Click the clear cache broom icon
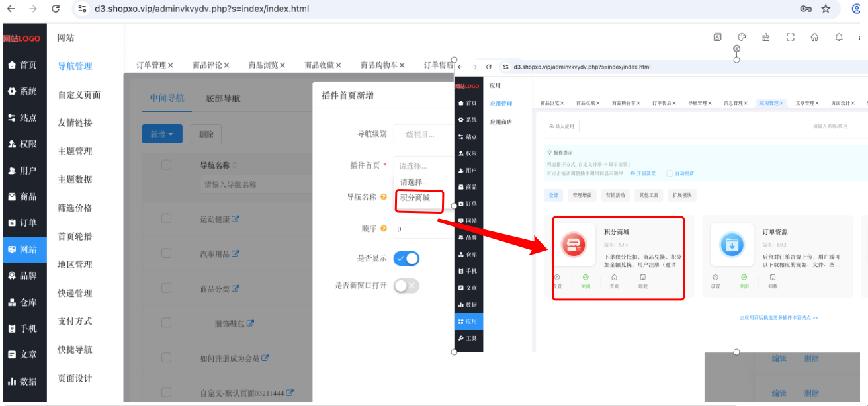 (x=766, y=38)
